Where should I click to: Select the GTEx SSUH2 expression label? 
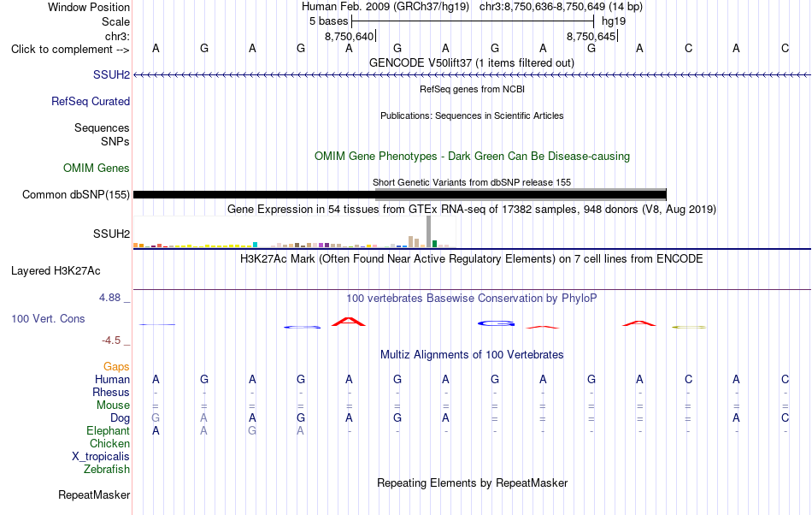(111, 234)
